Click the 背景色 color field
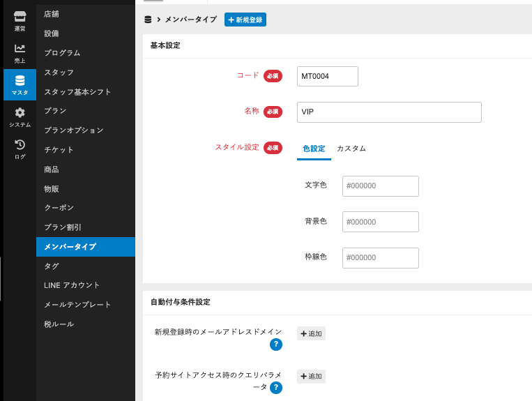532x401 pixels. (380, 222)
